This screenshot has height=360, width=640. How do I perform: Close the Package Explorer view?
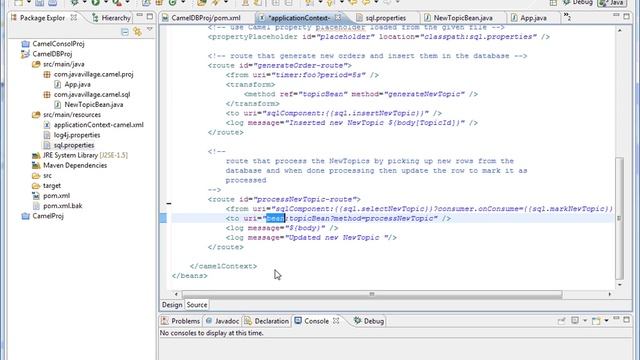[74, 18]
